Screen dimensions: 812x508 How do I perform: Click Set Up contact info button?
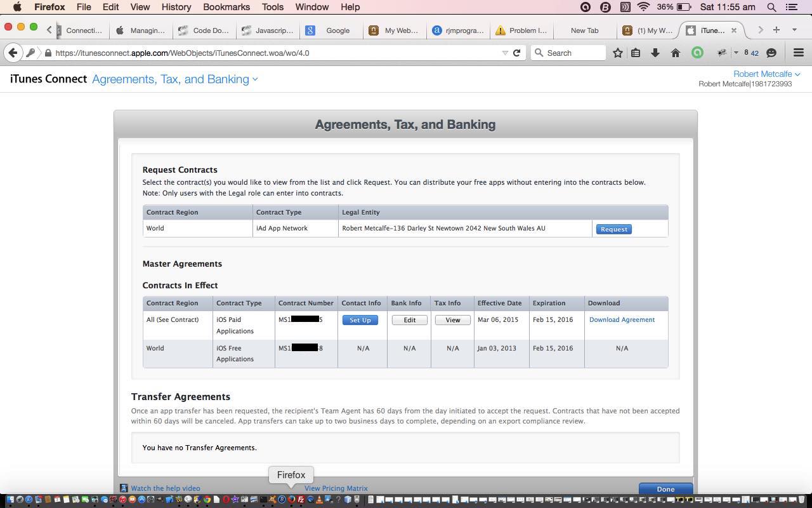pos(360,320)
